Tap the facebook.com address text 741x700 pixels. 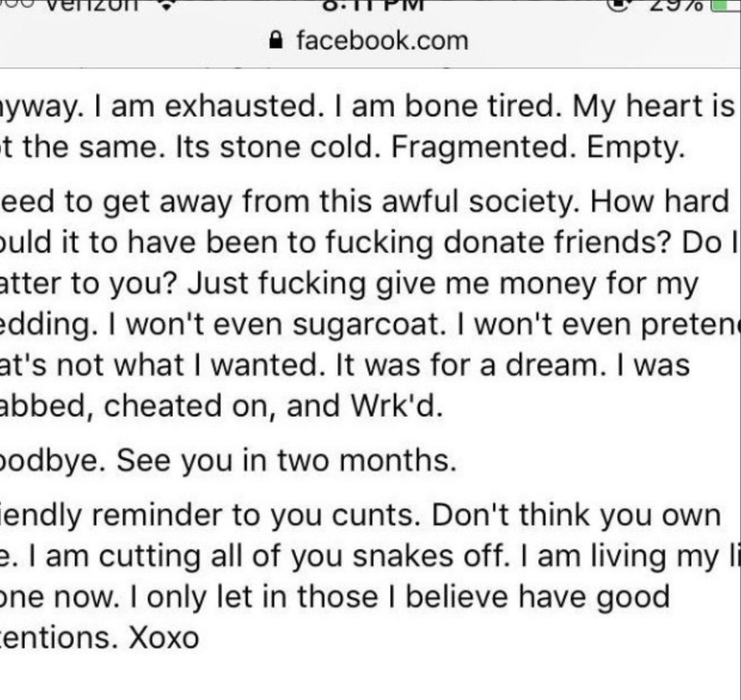382,40
